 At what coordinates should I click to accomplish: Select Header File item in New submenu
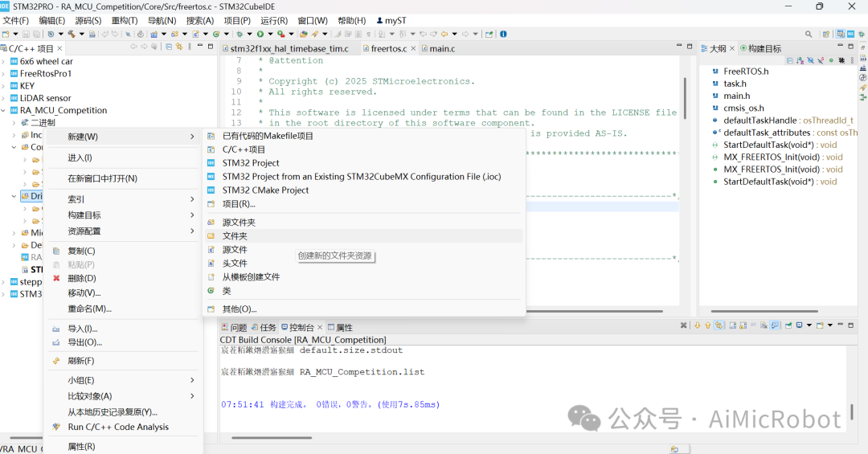pos(364,263)
